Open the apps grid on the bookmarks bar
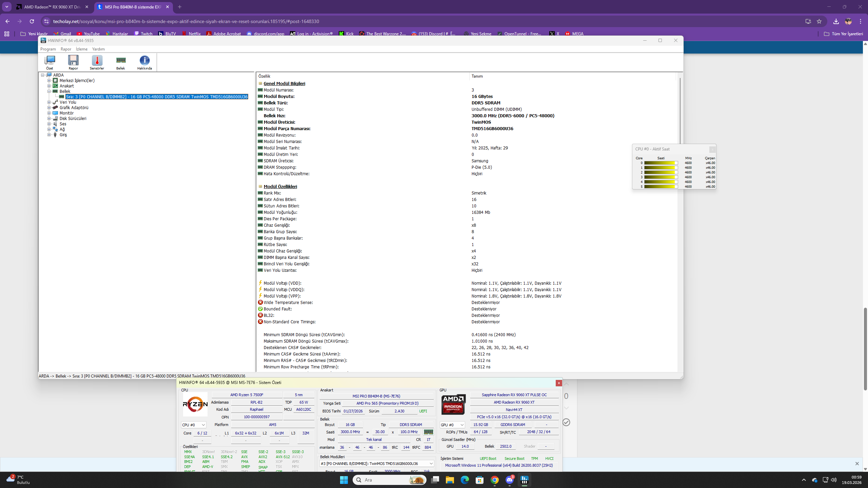868x488 pixels. tap(7, 34)
